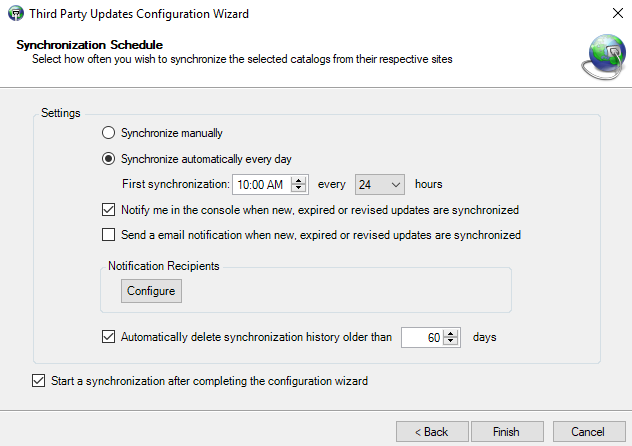
Task: Decrease history retention days with down arrow
Action: [451, 342]
